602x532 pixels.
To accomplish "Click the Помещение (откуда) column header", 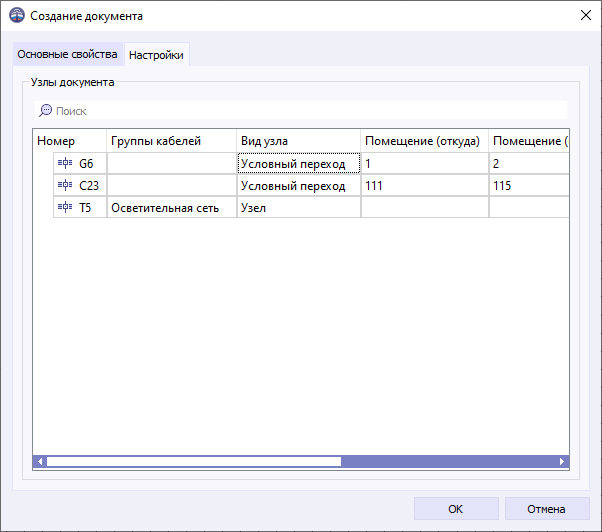I will pyautogui.click(x=424, y=141).
